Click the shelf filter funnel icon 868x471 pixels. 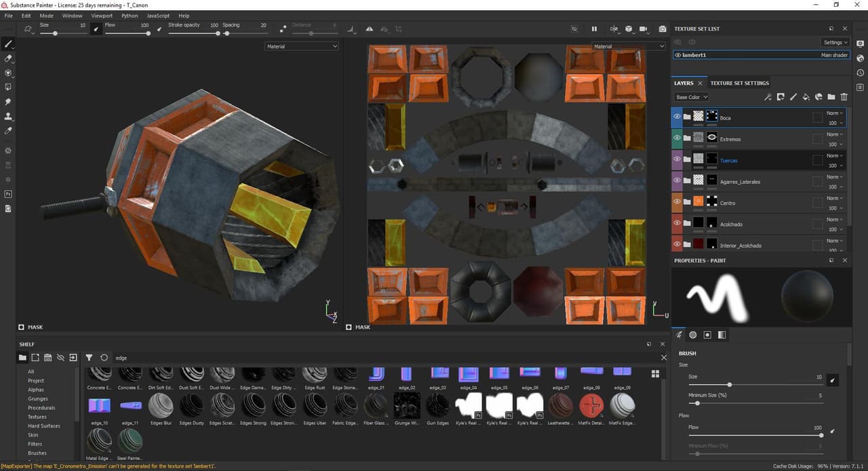(x=89, y=358)
